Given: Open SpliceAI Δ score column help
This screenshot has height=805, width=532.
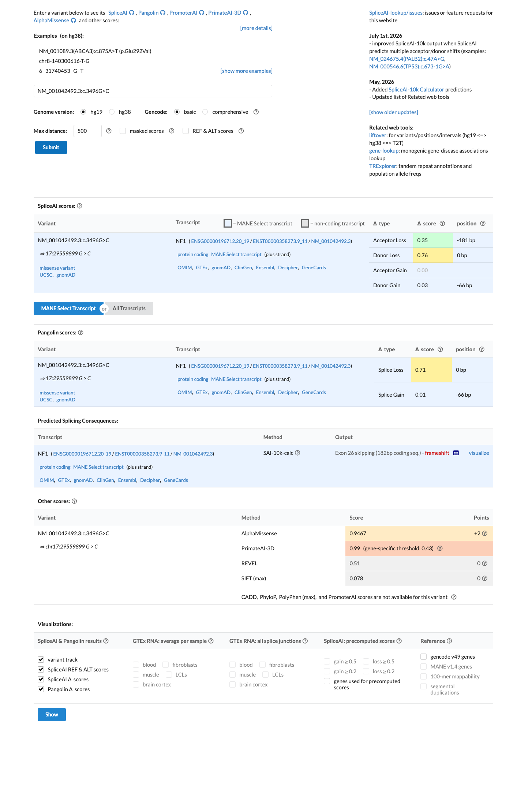Looking at the screenshot, I should [x=442, y=224].
